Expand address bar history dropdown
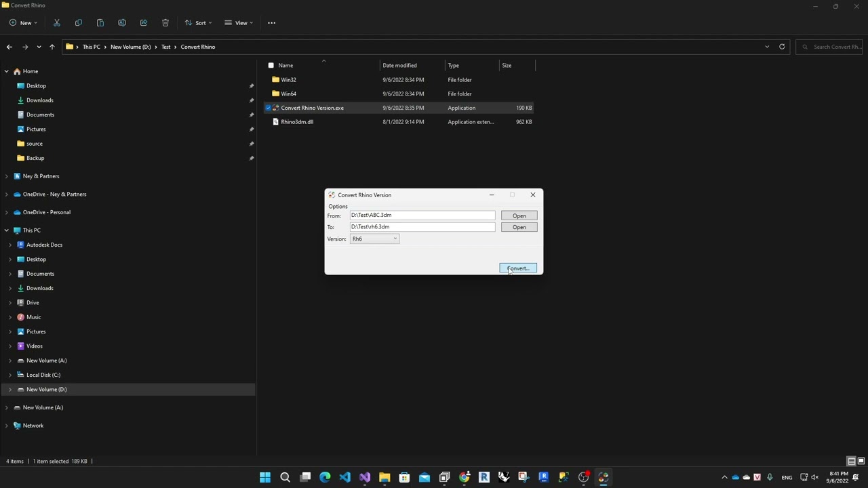Screen dimensions: 868x488 [x=767, y=47]
